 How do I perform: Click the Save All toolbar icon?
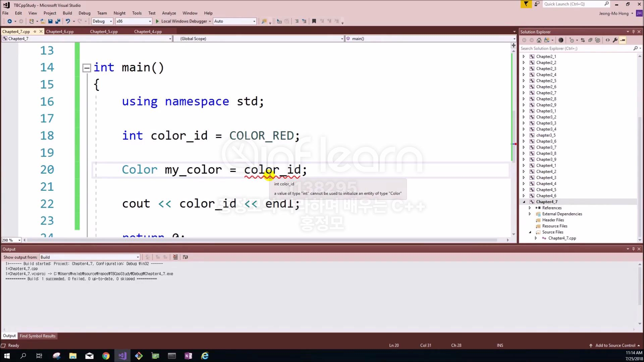point(58,21)
